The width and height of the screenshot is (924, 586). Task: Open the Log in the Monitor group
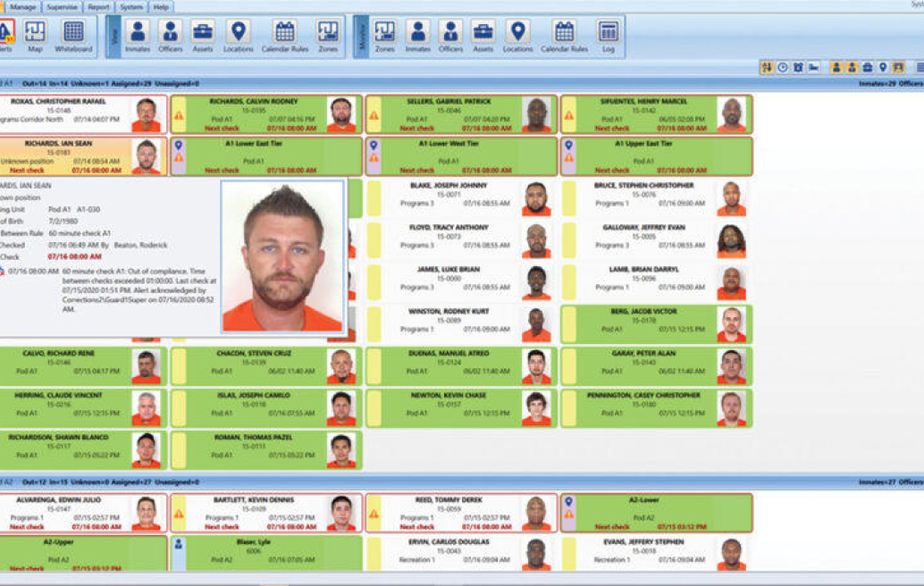608,36
